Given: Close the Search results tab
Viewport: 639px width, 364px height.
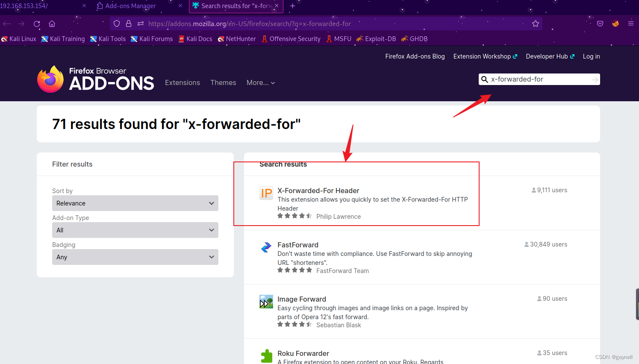Looking at the screenshot, I should tap(277, 6).
